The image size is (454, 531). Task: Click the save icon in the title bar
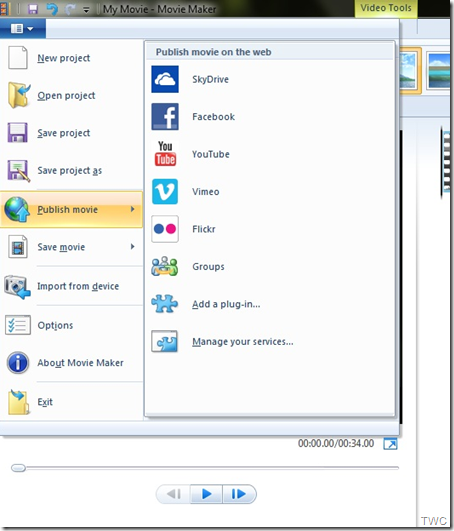[33, 9]
